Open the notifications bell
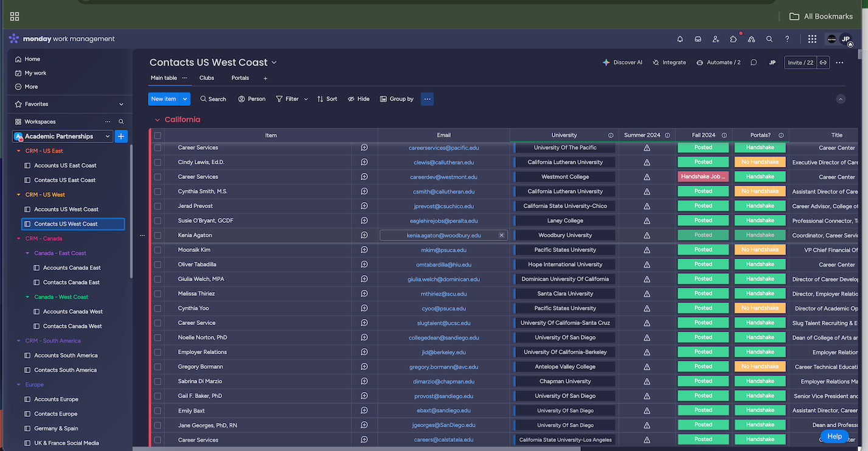The width and height of the screenshot is (868, 451). [x=680, y=39]
